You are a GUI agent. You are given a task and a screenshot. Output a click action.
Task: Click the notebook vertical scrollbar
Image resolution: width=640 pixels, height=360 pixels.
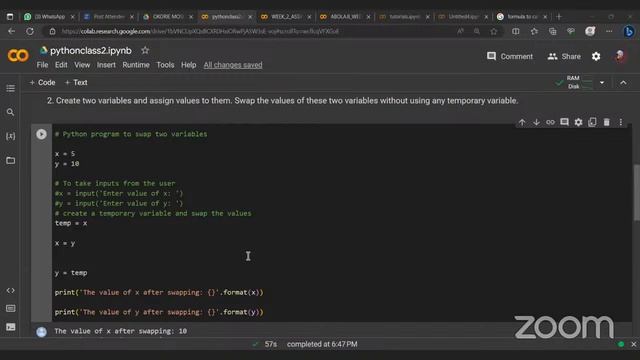pyautogui.click(x=636, y=193)
